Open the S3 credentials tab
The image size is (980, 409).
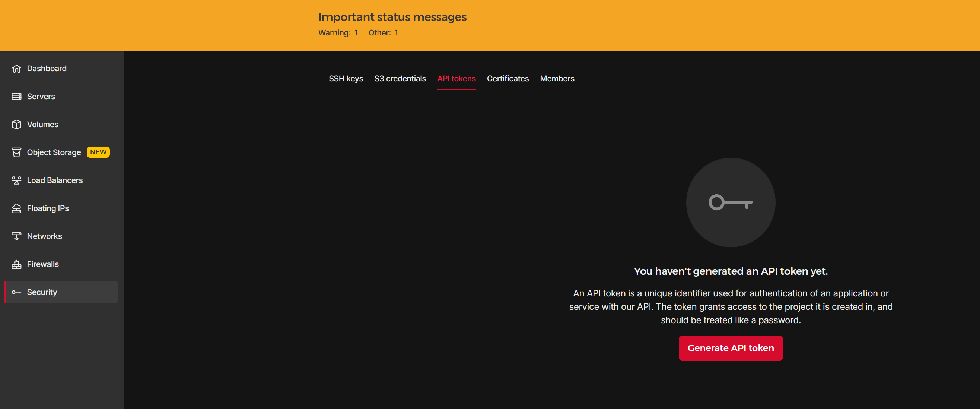tap(400, 78)
